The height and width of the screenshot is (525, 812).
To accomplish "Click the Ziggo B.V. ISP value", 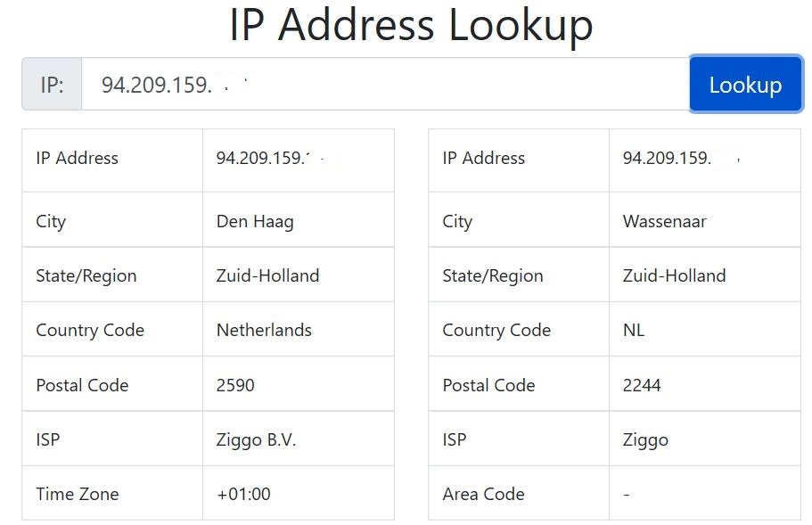I will click(256, 439).
